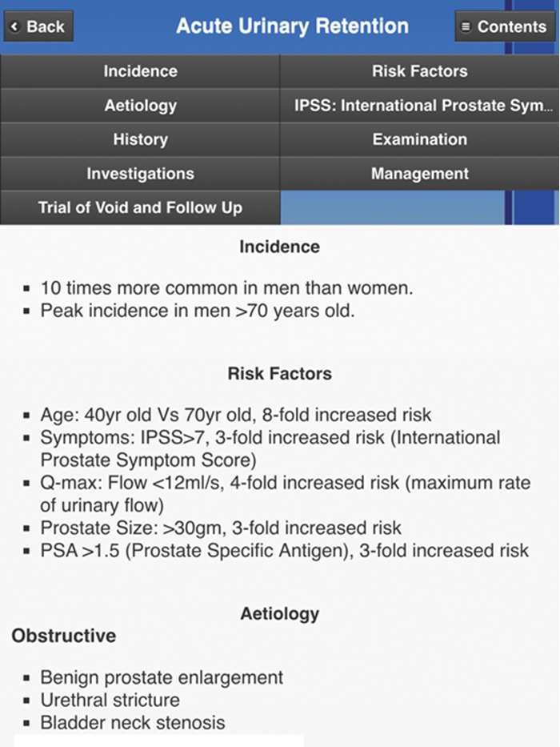Click the Incidence body heading
The height and width of the screenshot is (747, 560).
coord(279,247)
